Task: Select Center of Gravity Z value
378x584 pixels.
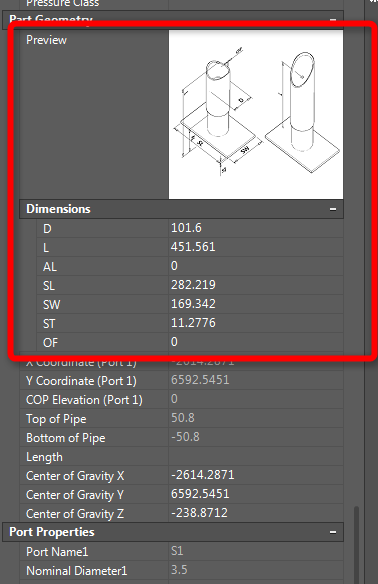Action: pyautogui.click(x=256, y=513)
